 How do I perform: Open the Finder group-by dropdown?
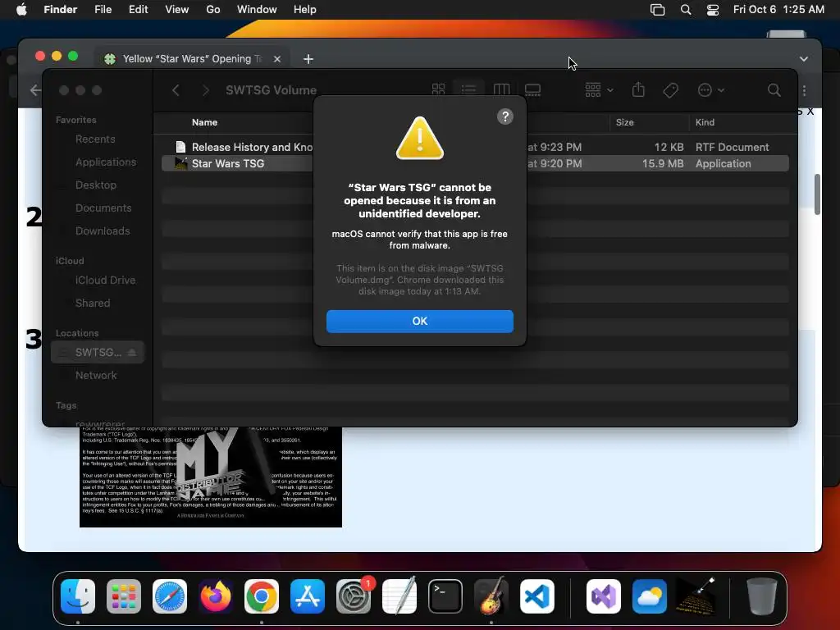pos(598,89)
